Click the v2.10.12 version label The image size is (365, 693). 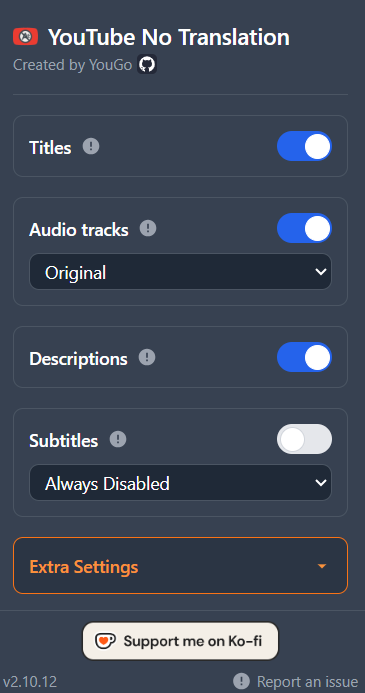pyautogui.click(x=30, y=682)
